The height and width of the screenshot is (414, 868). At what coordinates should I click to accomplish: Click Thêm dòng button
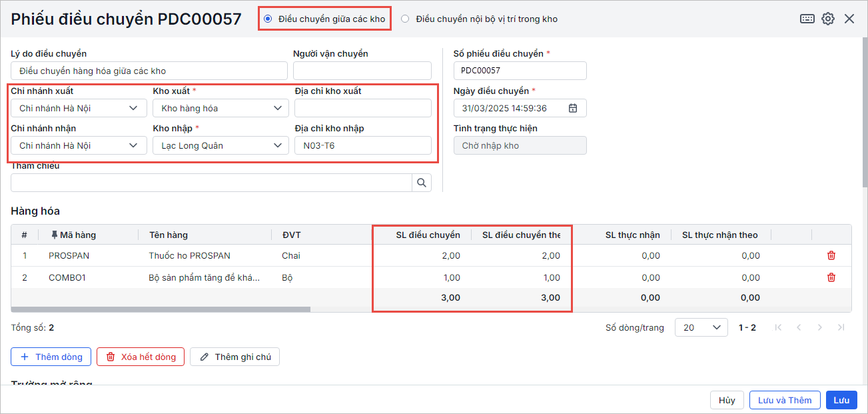51,357
